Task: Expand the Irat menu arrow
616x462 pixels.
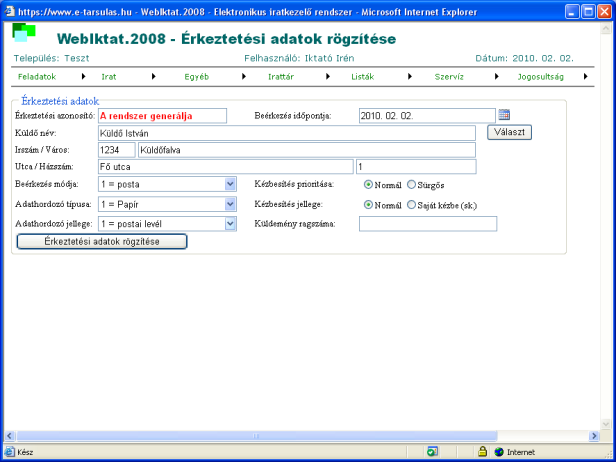Action: click(x=154, y=77)
